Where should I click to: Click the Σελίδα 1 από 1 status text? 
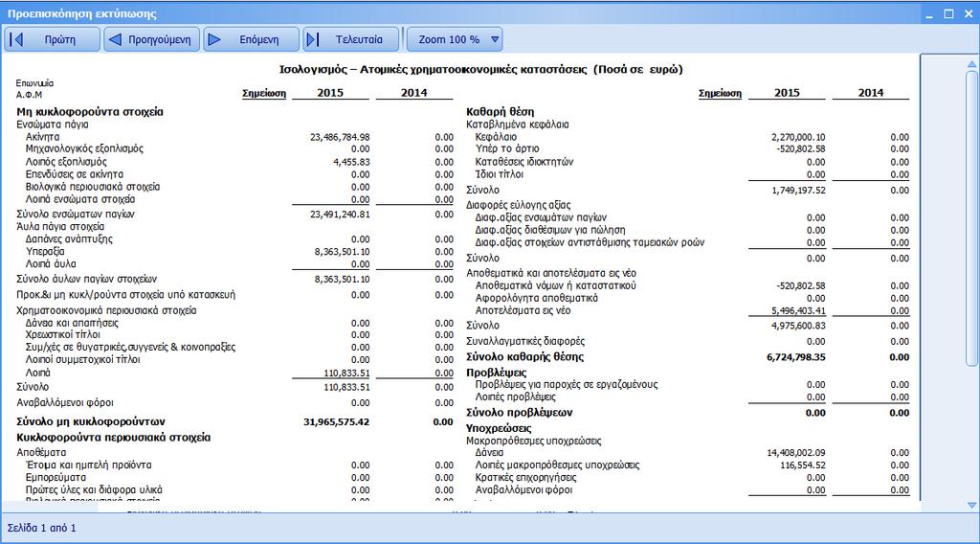(42, 529)
